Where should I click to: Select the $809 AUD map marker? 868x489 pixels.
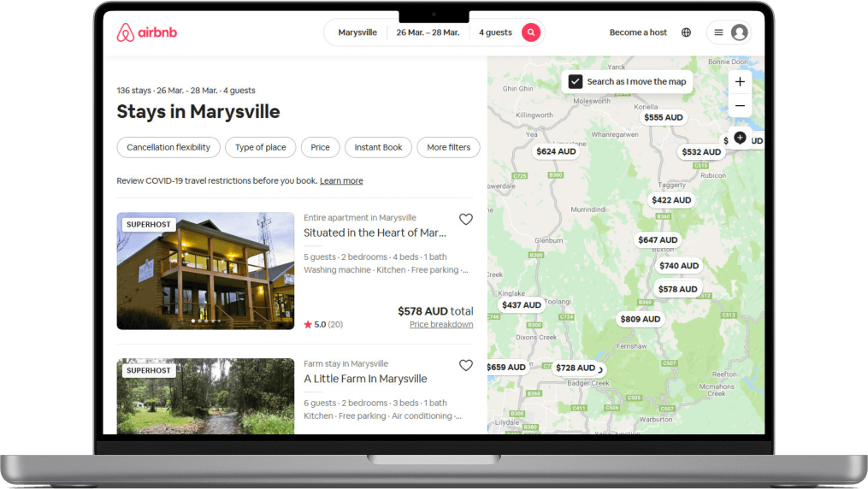tap(640, 319)
